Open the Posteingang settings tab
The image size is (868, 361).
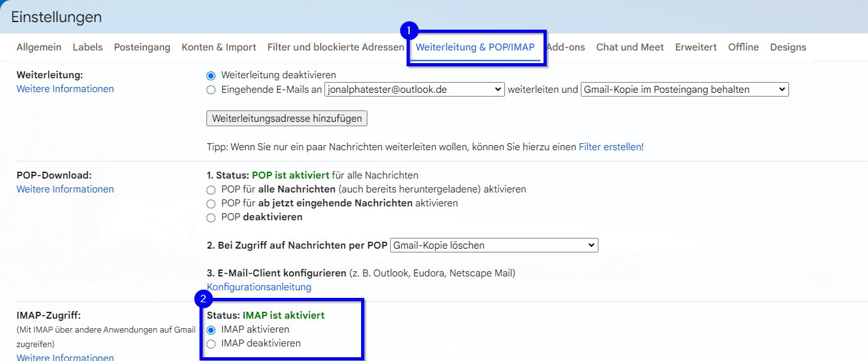pyautogui.click(x=142, y=47)
